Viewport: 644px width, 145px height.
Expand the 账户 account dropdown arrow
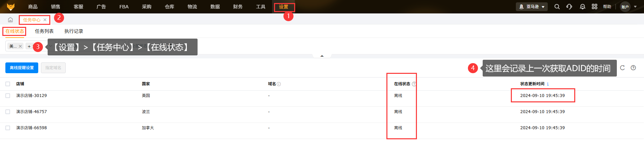coord(635,7)
